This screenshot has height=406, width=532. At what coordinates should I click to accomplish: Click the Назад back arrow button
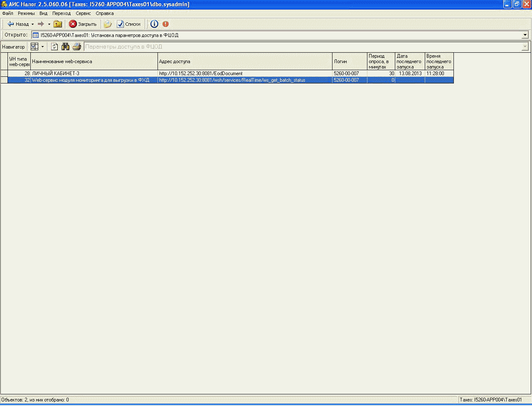[x=18, y=24]
